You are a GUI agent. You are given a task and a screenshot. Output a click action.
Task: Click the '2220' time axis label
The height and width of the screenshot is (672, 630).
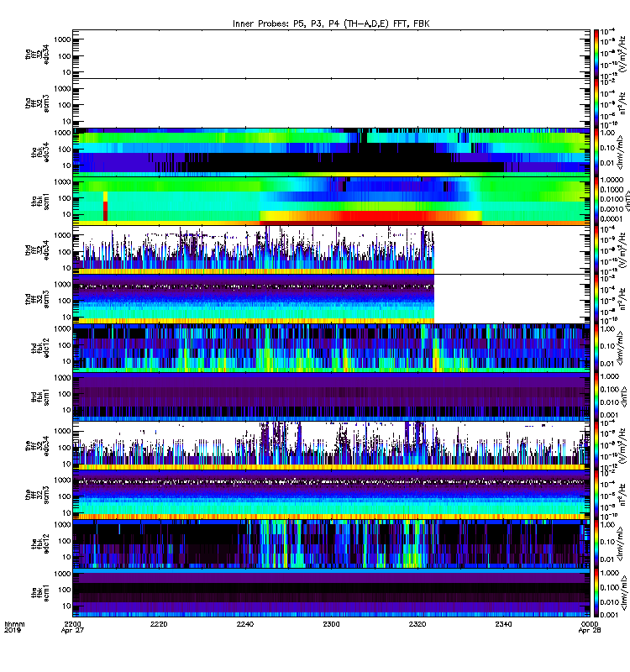pos(159,624)
